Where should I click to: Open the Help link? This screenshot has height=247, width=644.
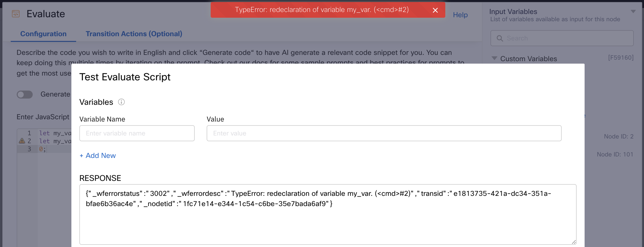[460, 15]
